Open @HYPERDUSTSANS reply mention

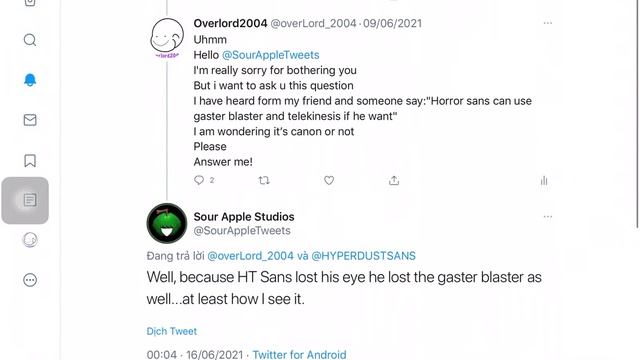pyautogui.click(x=363, y=256)
